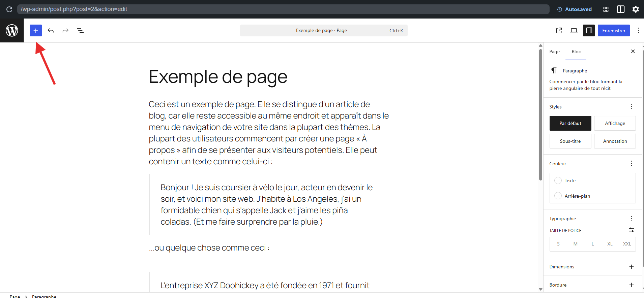Choose font size XL

point(610,244)
